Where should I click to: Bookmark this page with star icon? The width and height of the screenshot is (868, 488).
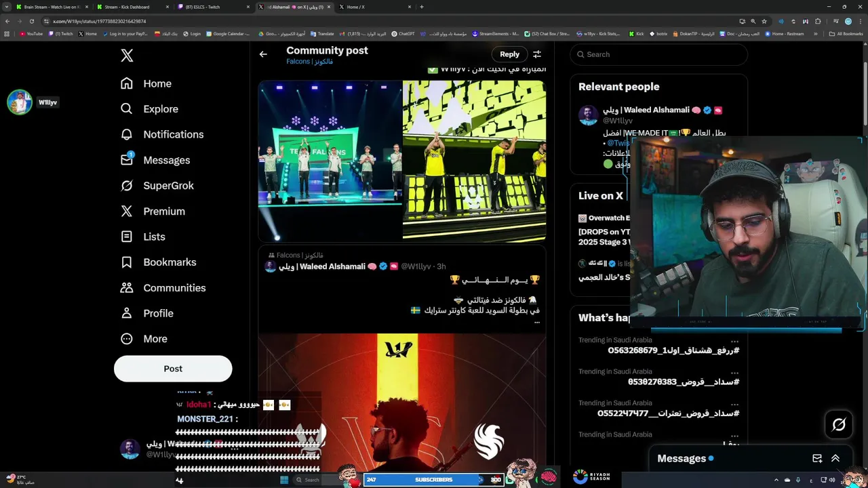pyautogui.click(x=764, y=21)
